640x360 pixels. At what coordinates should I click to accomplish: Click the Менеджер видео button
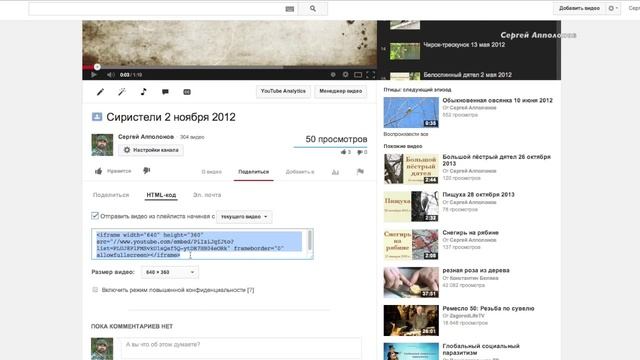(x=340, y=91)
